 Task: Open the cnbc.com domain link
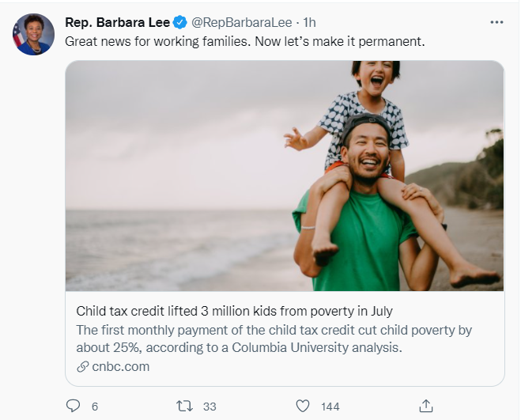[x=120, y=366]
